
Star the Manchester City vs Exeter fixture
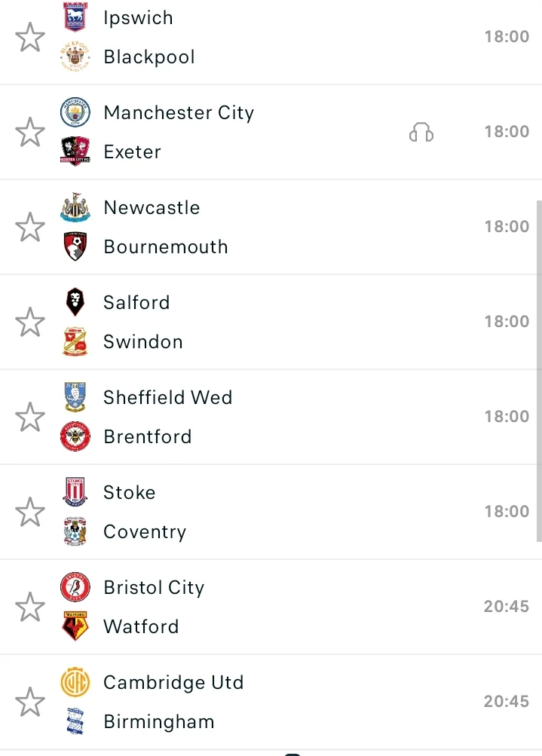click(x=30, y=132)
